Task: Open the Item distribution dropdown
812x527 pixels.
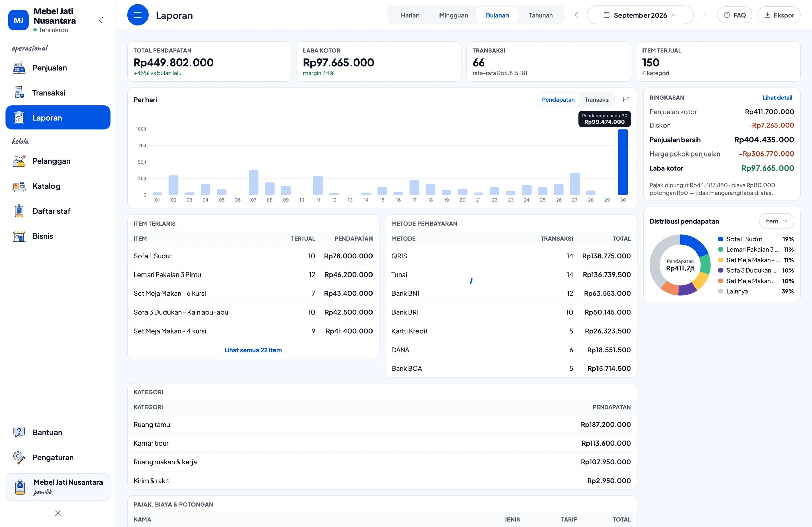Action: point(776,221)
